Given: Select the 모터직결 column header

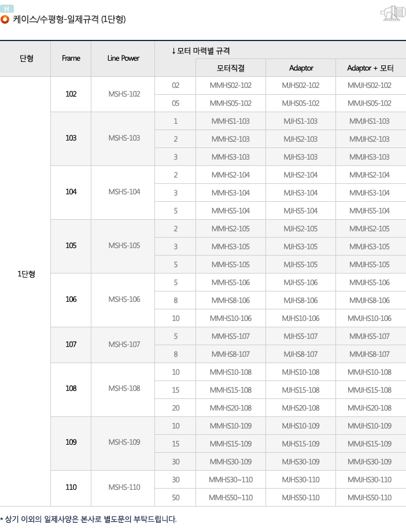Looking at the screenshot, I should 231,68.
